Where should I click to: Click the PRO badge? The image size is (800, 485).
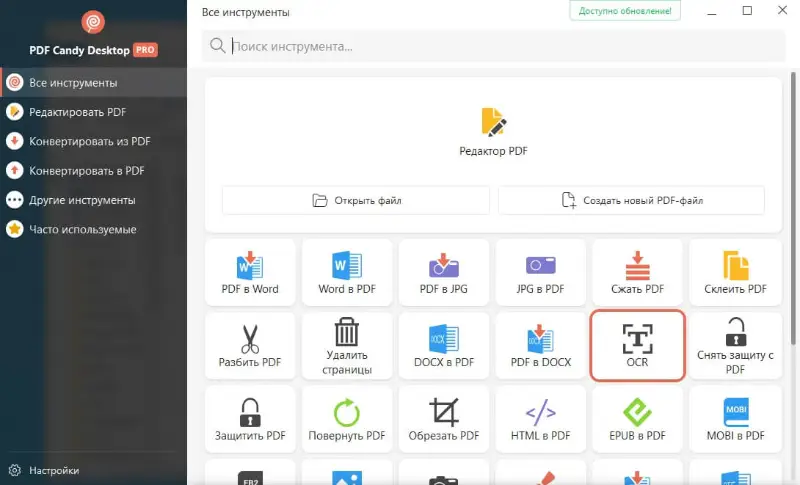145,49
